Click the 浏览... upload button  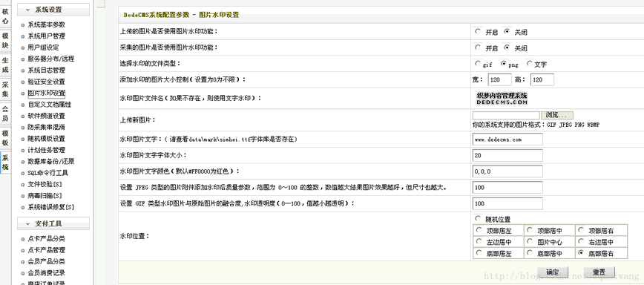coord(557,115)
